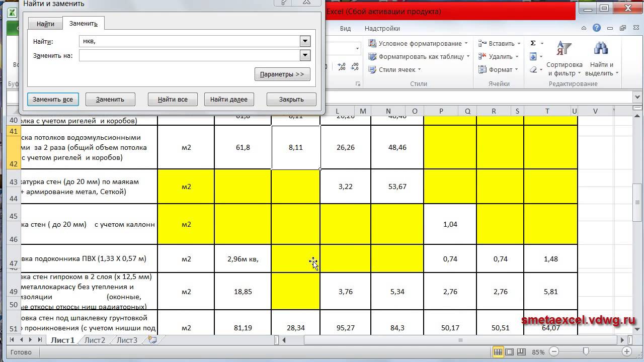Image resolution: width=644 pixels, height=362 pixels.
Task: Click Найти все button
Action: 173,99
